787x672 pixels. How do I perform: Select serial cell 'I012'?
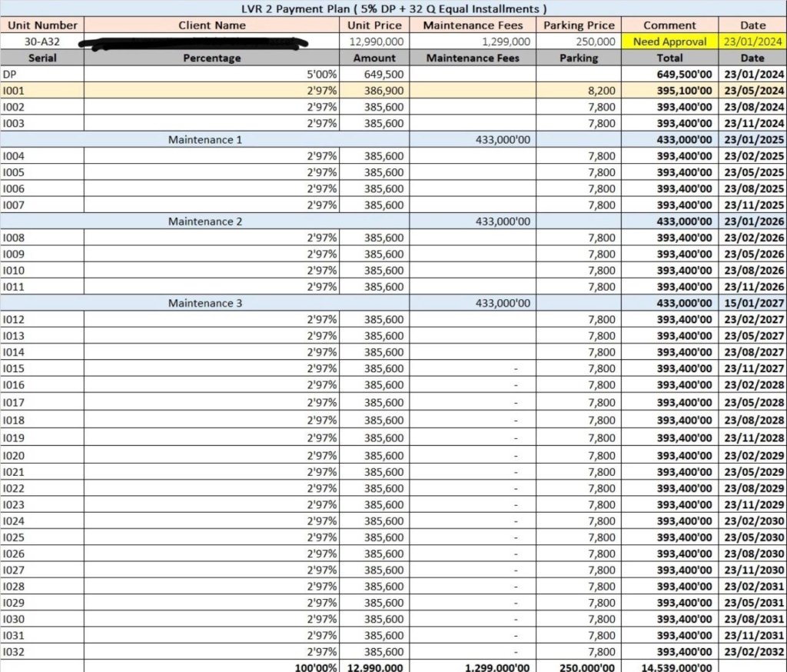tap(42, 319)
